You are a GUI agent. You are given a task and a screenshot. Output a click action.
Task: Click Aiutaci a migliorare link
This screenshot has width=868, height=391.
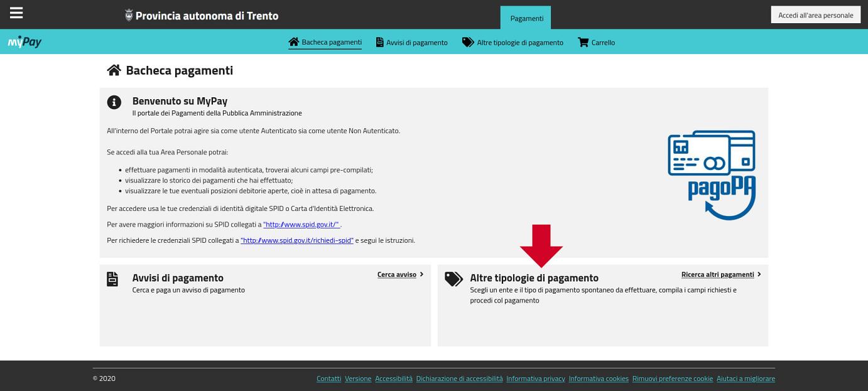pyautogui.click(x=746, y=378)
